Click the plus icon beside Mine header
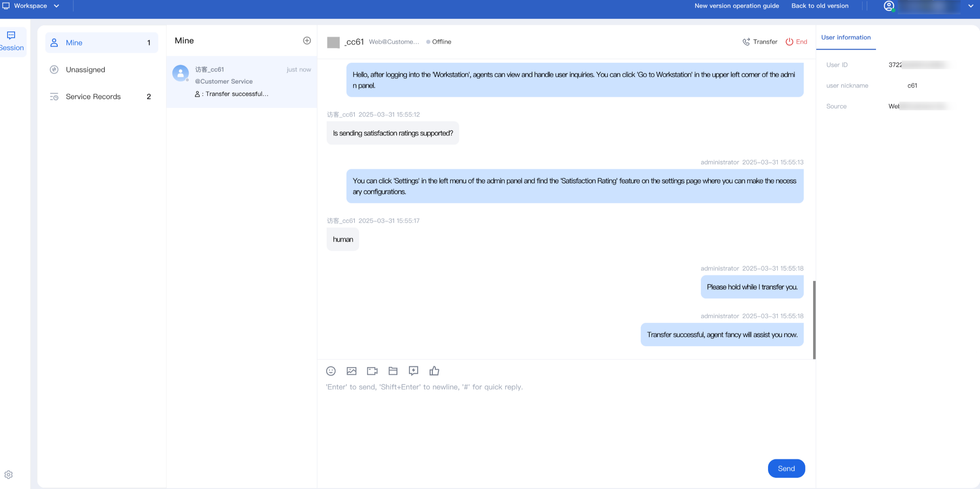This screenshot has width=980, height=489. (x=307, y=41)
